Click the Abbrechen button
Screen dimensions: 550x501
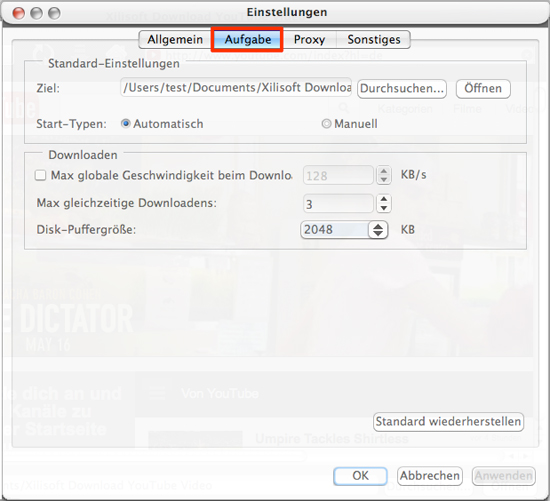tap(430, 476)
